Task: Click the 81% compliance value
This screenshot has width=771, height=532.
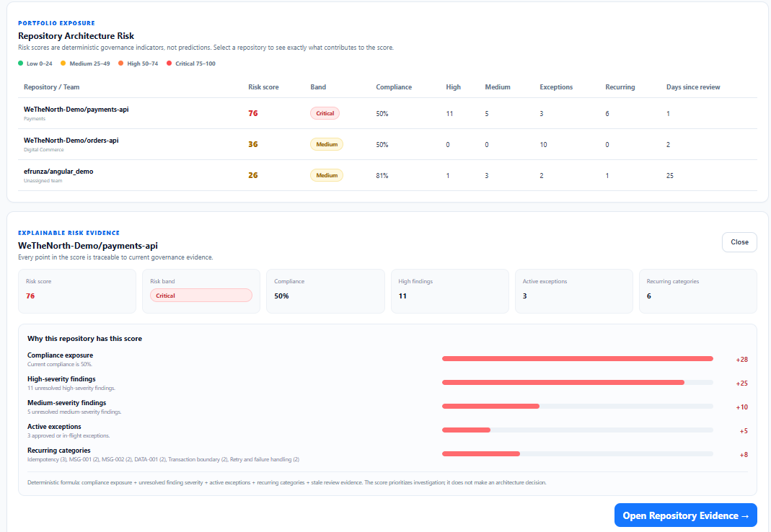Action: click(x=382, y=175)
